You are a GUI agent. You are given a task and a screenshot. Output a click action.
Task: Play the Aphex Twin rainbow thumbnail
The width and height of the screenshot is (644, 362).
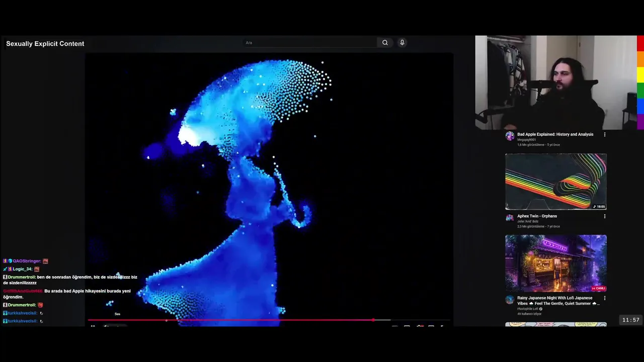[556, 182]
